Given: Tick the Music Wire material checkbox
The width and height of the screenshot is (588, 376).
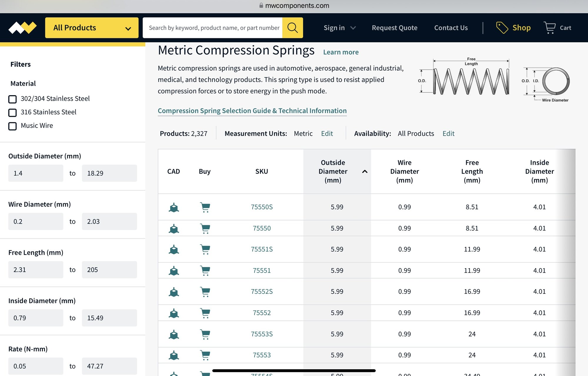Looking at the screenshot, I should click(12, 126).
